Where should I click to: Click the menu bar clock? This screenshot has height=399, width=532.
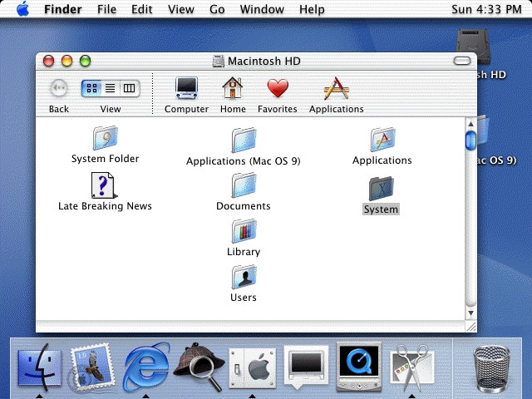tap(486, 9)
